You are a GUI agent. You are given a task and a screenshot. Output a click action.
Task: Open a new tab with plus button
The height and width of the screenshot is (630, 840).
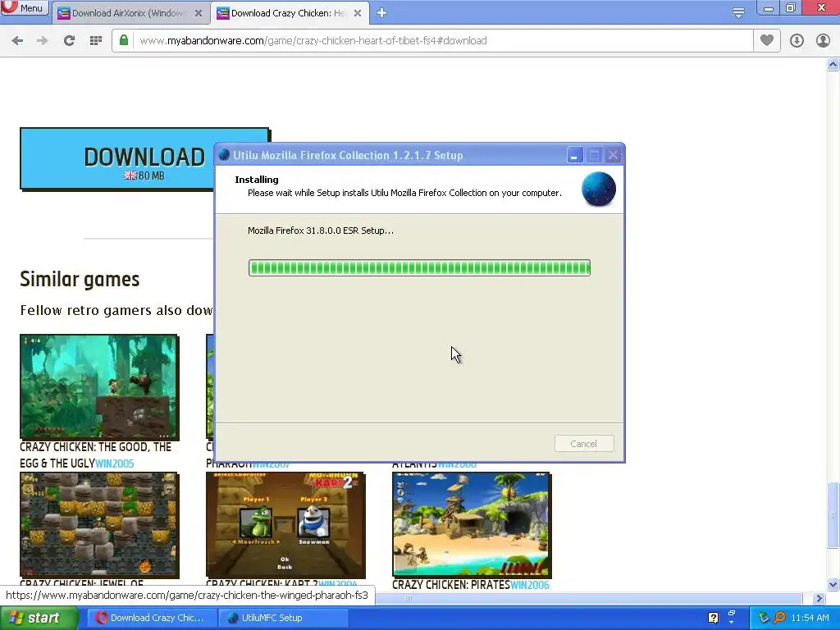(x=381, y=13)
